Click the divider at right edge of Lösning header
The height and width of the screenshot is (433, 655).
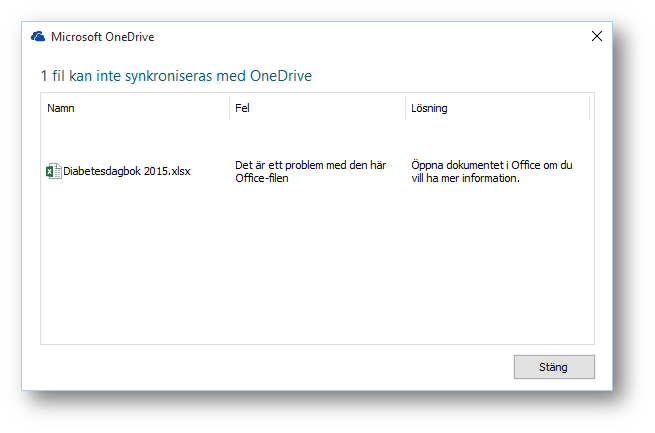tap(589, 108)
